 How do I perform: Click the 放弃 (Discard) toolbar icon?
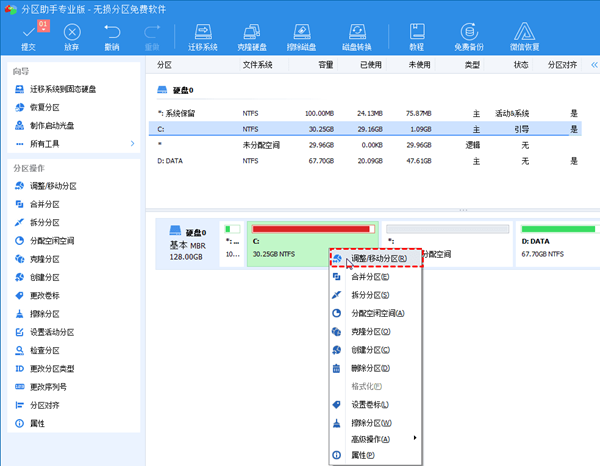(72, 37)
